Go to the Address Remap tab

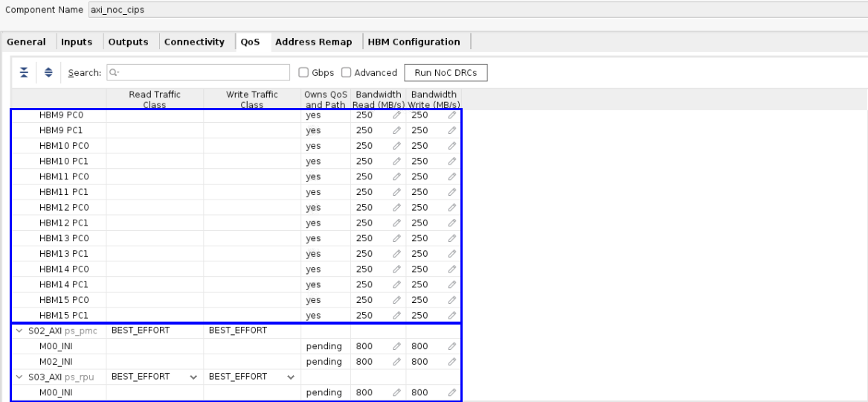314,42
